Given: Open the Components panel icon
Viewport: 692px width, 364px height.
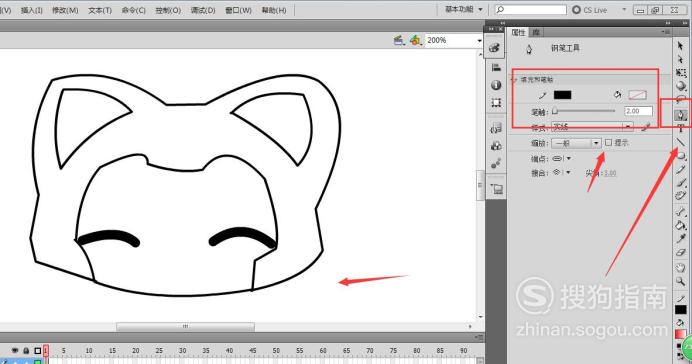Looking at the screenshot, I should (496, 146).
